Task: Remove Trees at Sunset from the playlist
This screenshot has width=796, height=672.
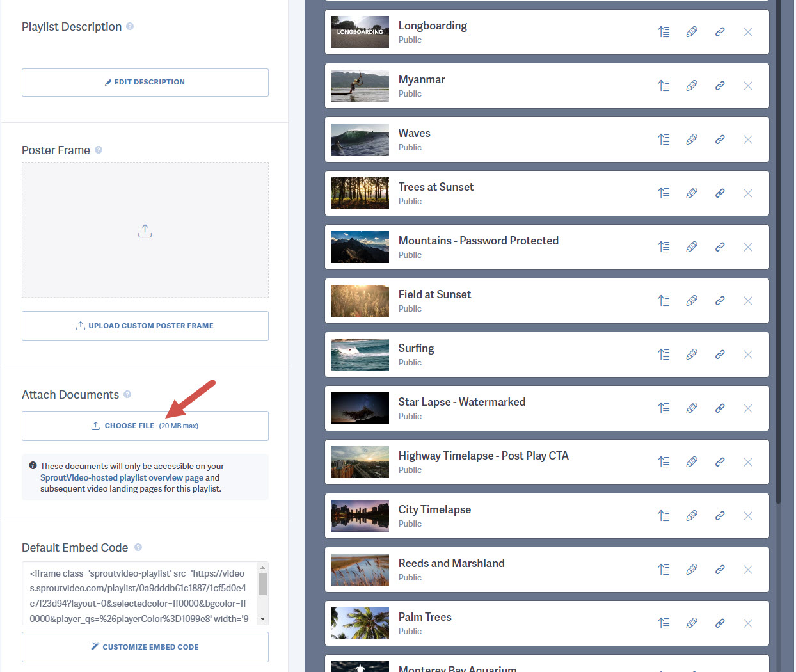Action: pyautogui.click(x=748, y=193)
